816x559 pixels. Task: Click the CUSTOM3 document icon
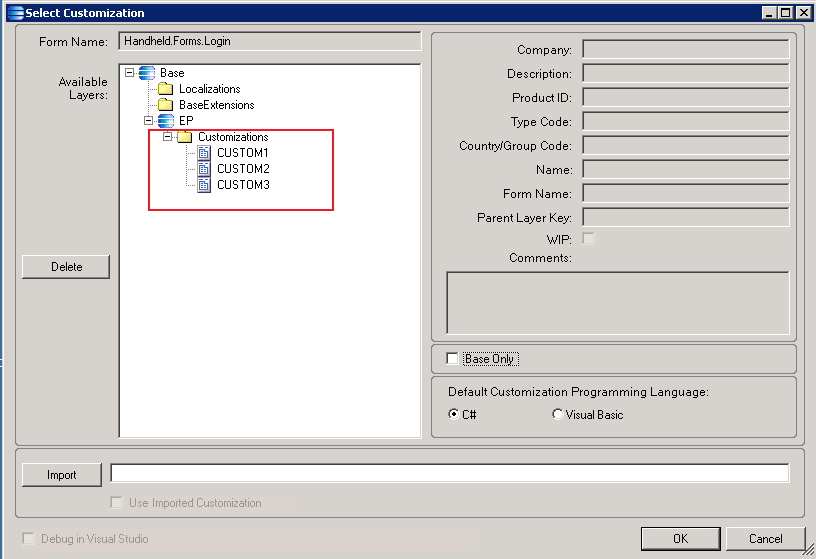tap(204, 185)
